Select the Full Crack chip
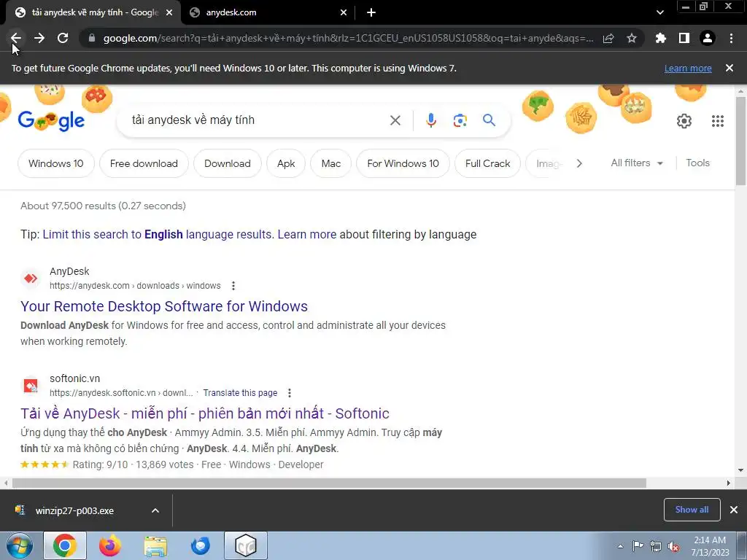 (x=488, y=163)
